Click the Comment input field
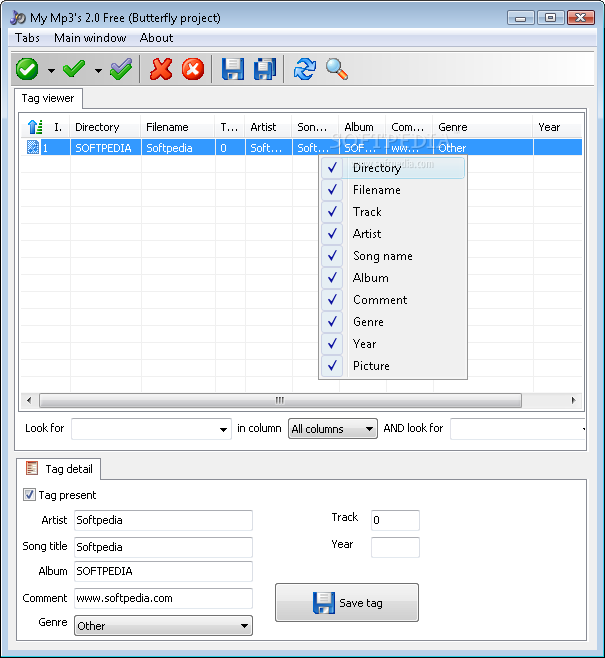The width and height of the screenshot is (605, 658). pos(163,598)
